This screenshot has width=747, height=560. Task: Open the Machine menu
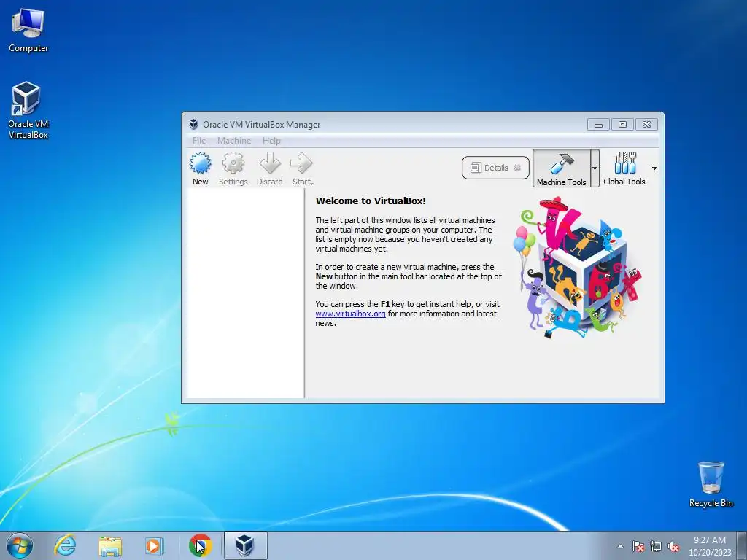pos(234,141)
